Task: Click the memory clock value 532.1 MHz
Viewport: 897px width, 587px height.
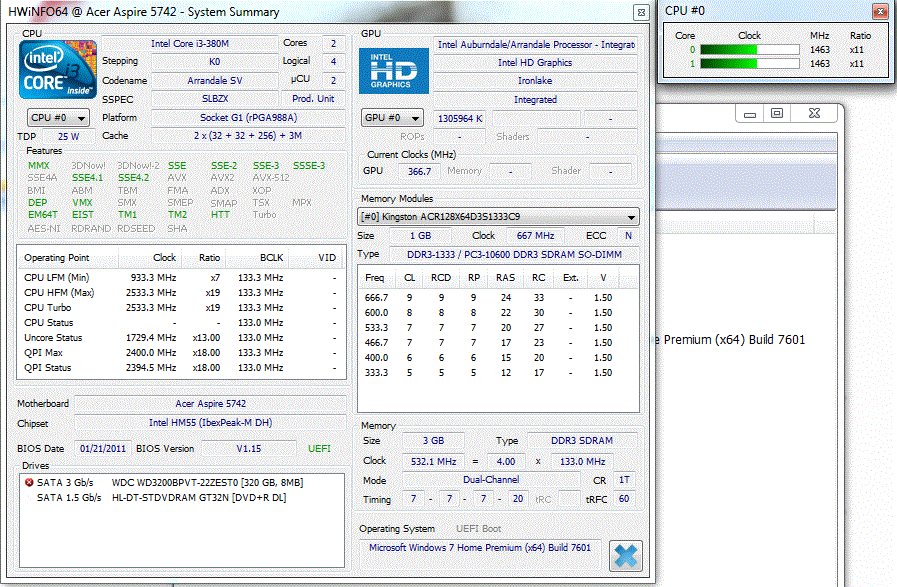Action: click(434, 461)
